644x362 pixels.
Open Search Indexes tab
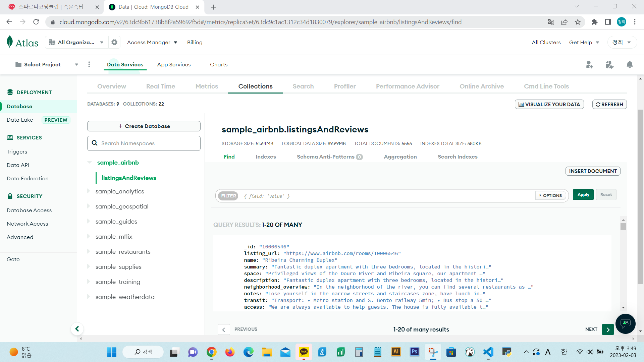click(458, 157)
